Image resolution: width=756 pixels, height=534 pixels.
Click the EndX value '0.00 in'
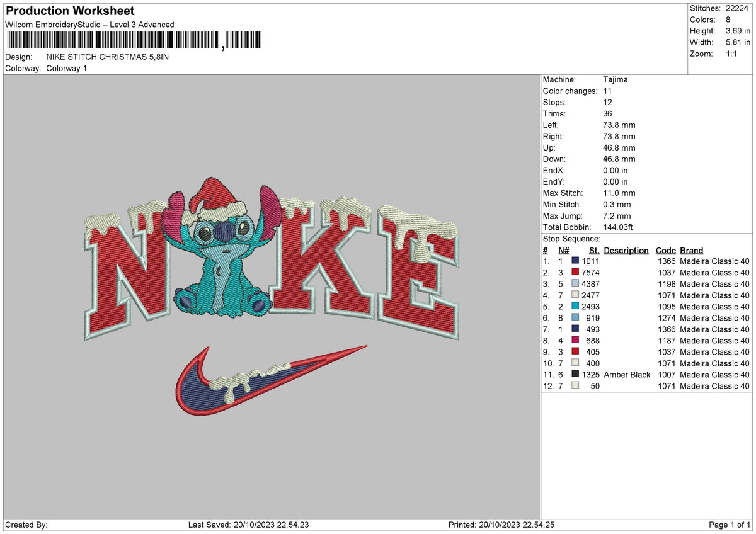(615, 170)
